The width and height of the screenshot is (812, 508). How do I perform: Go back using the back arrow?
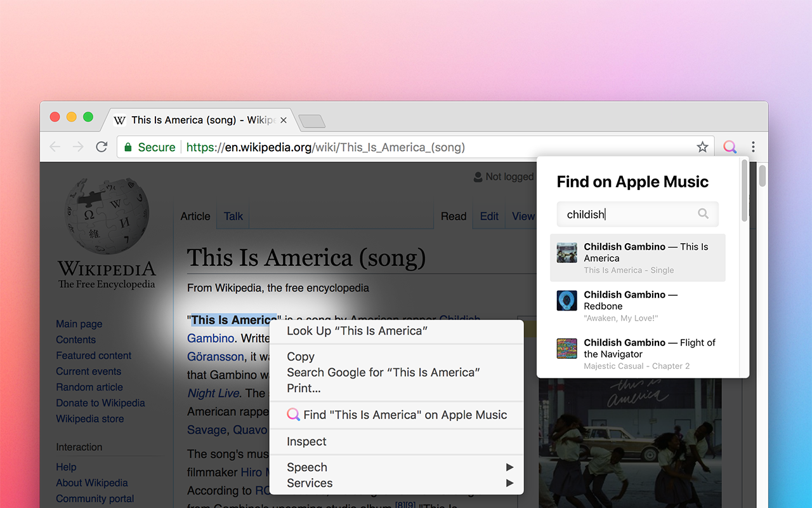click(x=55, y=147)
